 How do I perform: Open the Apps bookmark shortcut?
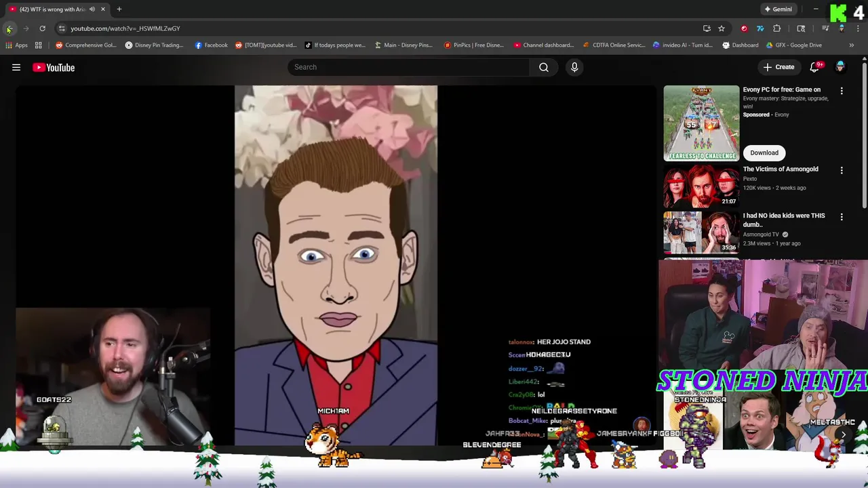point(16,45)
